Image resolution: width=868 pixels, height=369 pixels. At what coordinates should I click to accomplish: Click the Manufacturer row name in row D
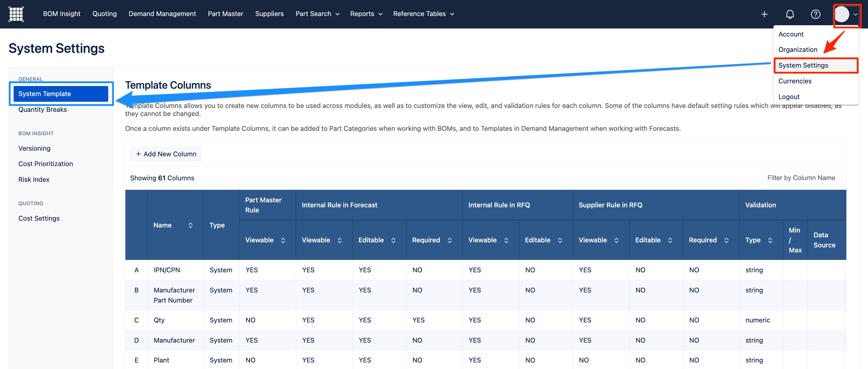click(174, 340)
